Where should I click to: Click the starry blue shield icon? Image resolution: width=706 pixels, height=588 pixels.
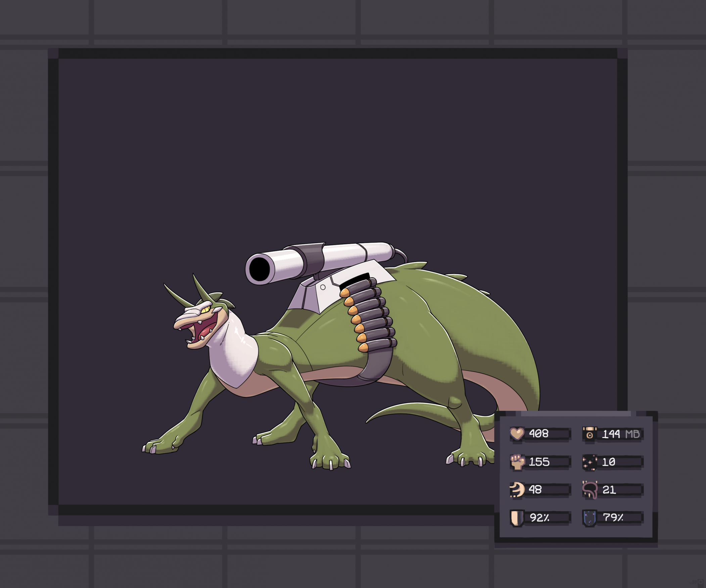(x=590, y=518)
